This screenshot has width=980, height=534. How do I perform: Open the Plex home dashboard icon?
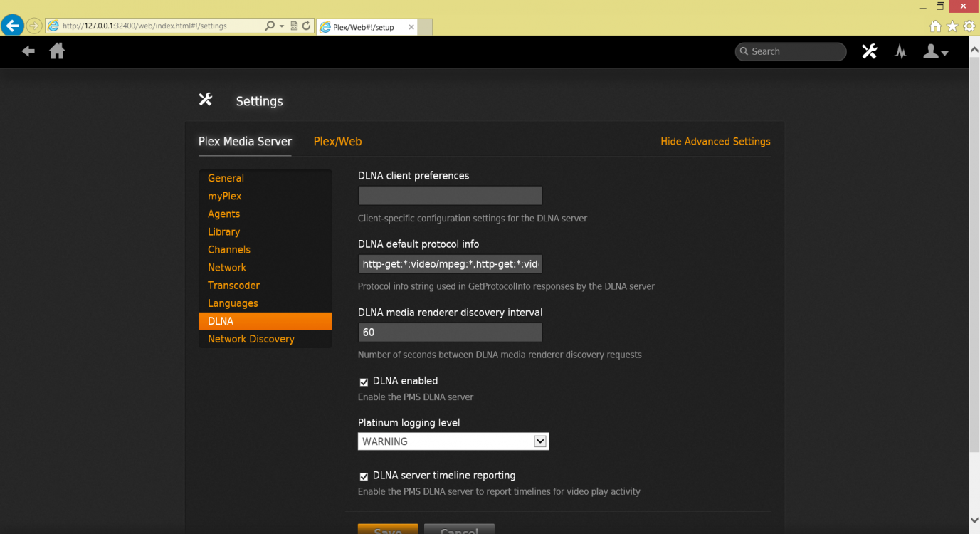57,51
